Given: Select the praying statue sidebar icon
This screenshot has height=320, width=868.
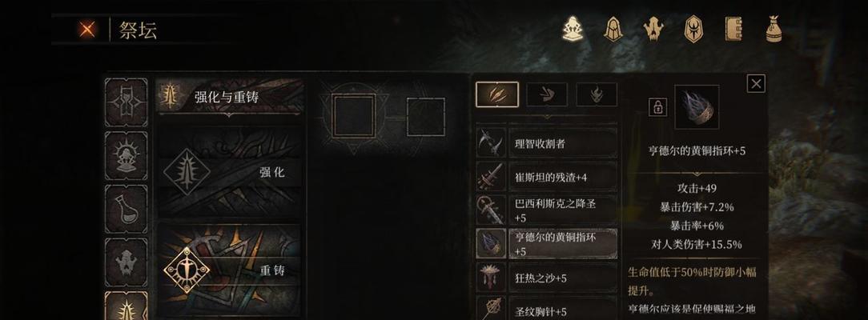Looking at the screenshot, I should [x=127, y=156].
